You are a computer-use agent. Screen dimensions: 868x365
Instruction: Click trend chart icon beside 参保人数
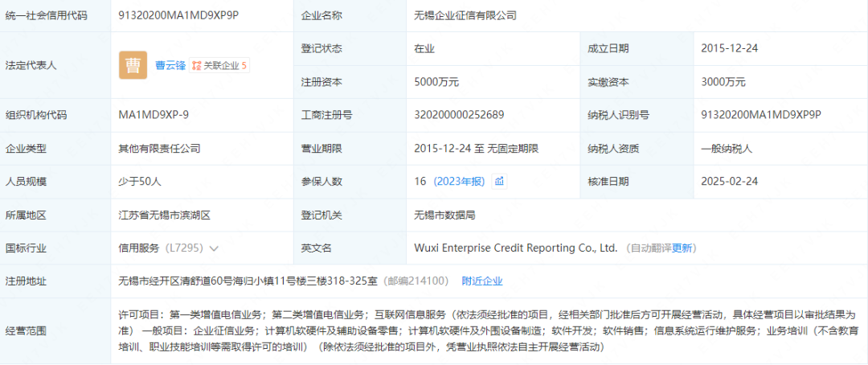point(499,181)
